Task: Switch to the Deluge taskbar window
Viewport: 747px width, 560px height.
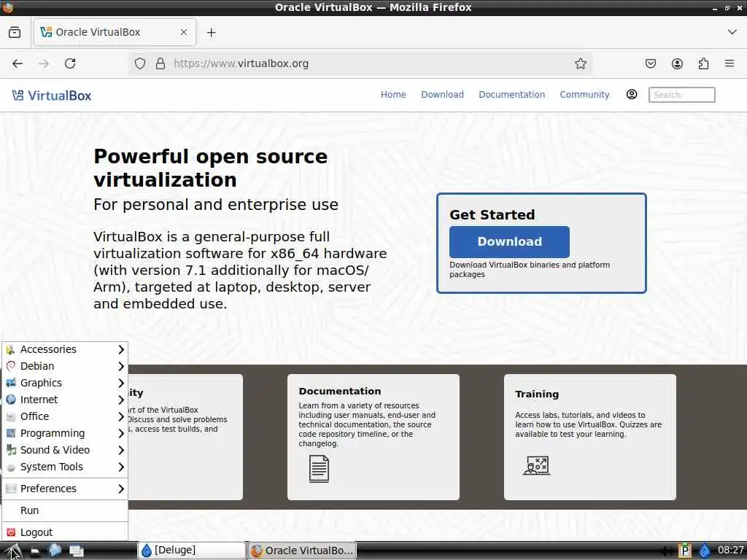Action: 192,551
